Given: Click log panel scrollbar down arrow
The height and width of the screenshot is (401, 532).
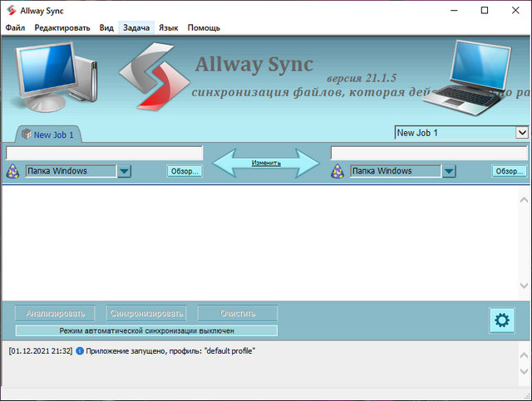Looking at the screenshot, I should [524, 371].
